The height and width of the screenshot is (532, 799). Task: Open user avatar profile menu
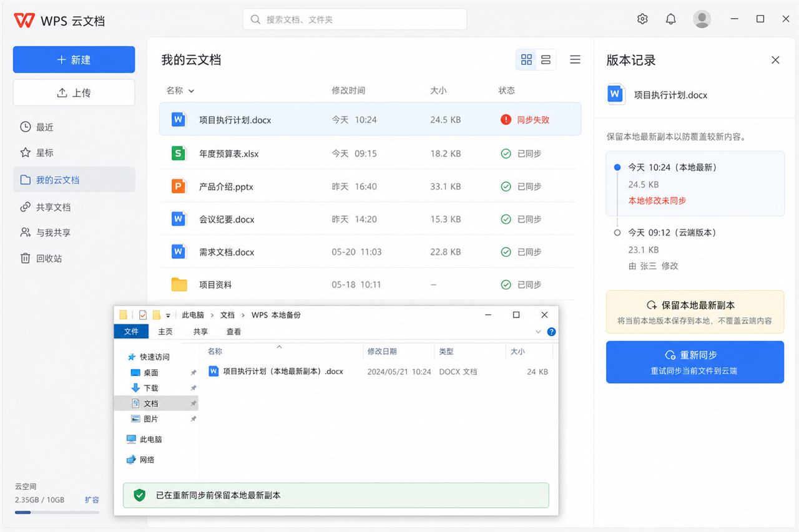(702, 19)
